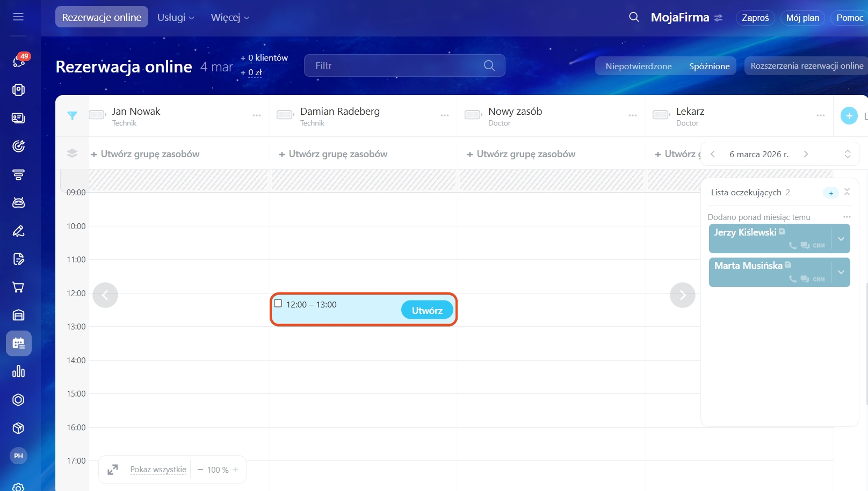Click the search magnifier in top bar
This screenshot has width=868, height=491.
(x=634, y=17)
